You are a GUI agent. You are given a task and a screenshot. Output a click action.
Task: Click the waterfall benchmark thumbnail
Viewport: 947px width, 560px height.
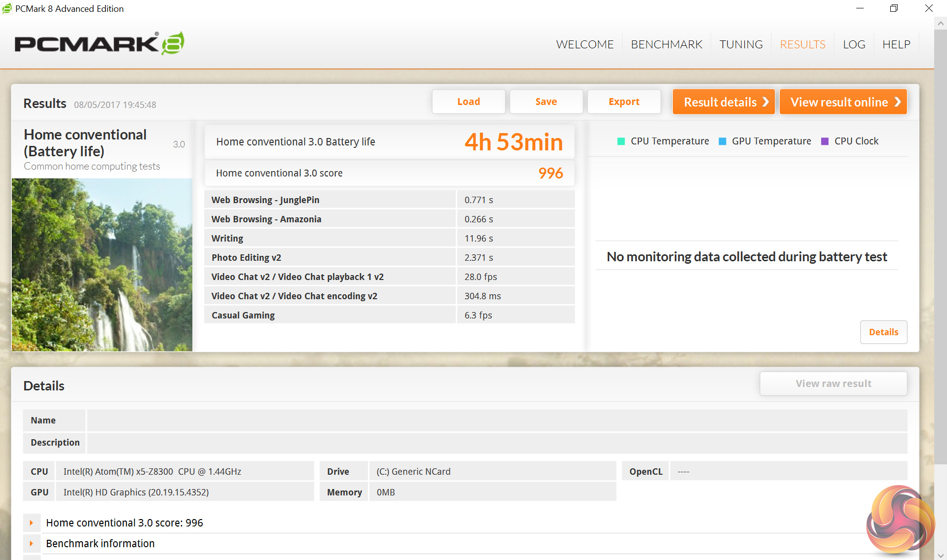click(102, 265)
